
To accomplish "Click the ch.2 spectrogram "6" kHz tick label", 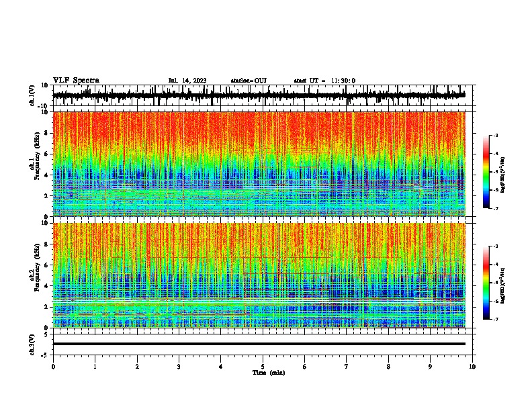I will tap(46, 265).
